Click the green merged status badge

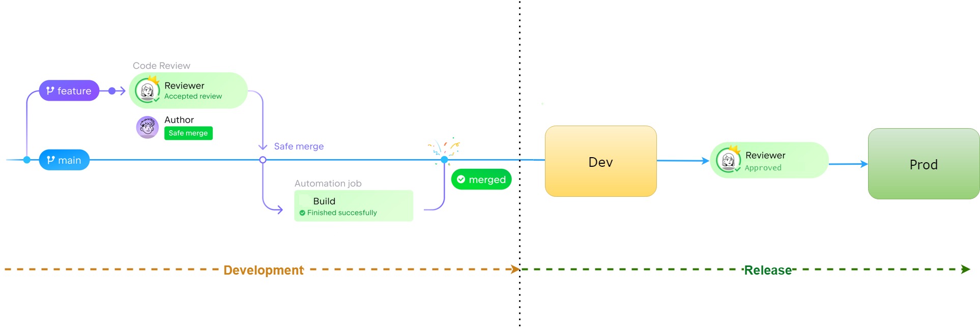point(481,180)
